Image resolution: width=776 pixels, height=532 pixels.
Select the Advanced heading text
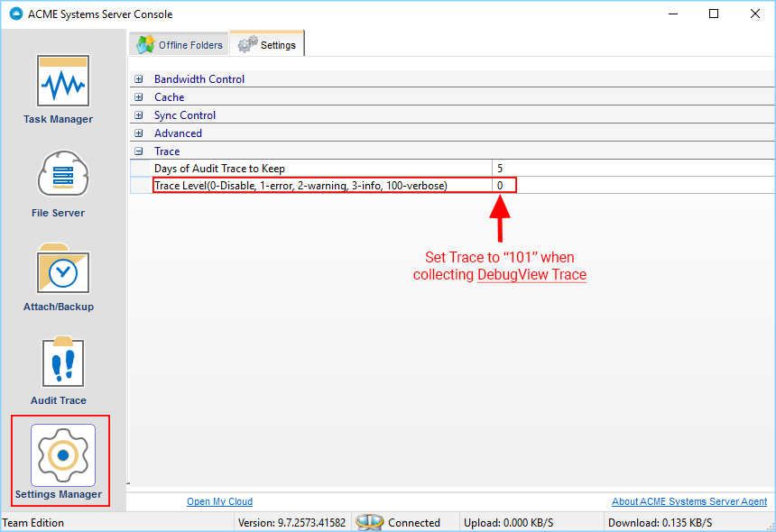(178, 133)
